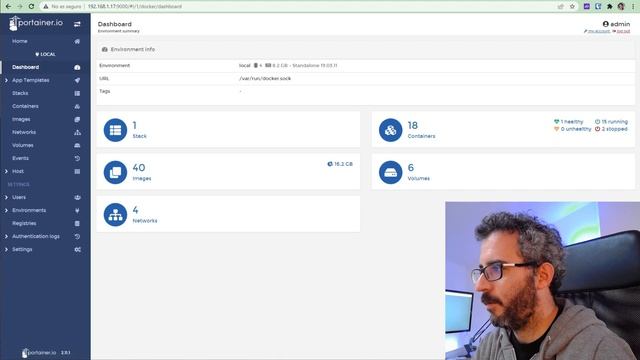
Task: Open the Networks menu item
Action: (24, 133)
